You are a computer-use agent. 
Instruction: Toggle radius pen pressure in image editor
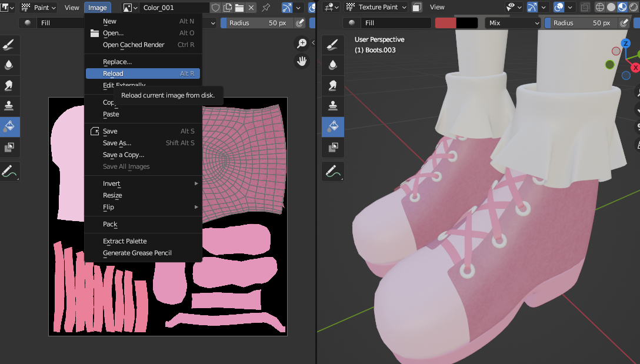coord(300,23)
